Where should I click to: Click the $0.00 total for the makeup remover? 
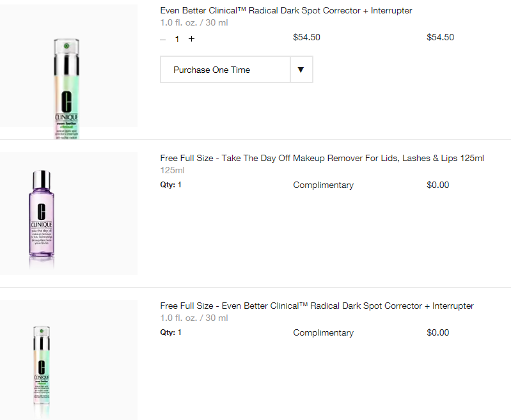click(437, 185)
